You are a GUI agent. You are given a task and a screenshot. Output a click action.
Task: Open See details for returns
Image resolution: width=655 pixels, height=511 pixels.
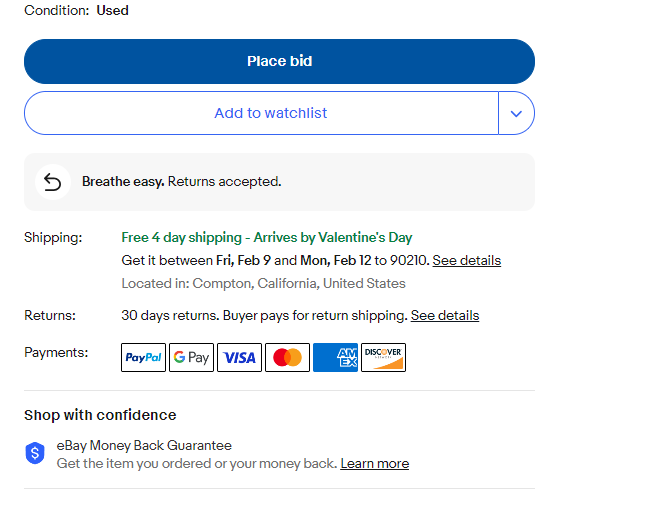coord(444,315)
